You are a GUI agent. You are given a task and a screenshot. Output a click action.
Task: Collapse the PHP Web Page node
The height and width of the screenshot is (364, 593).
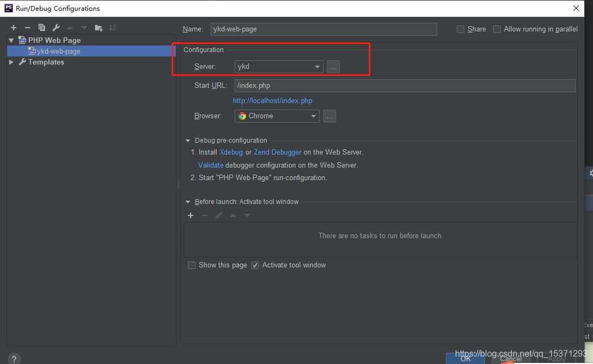click(11, 40)
